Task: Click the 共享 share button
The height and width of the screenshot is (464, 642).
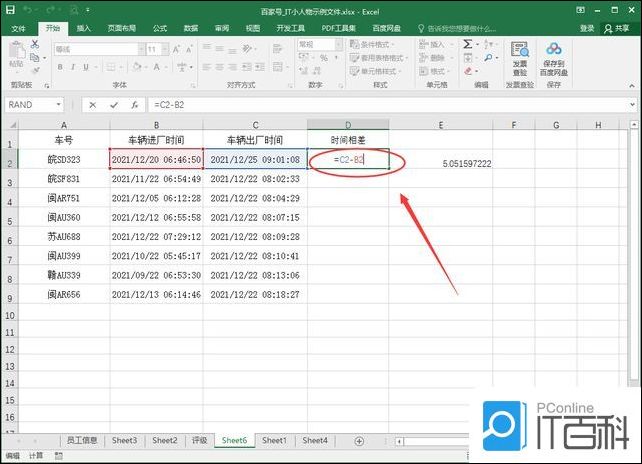Action: coord(621,28)
